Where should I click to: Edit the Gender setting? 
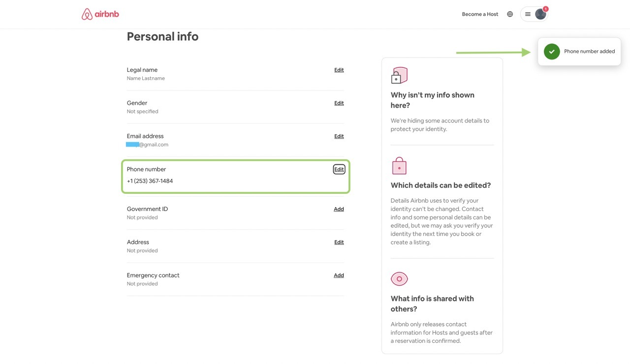coord(339,103)
